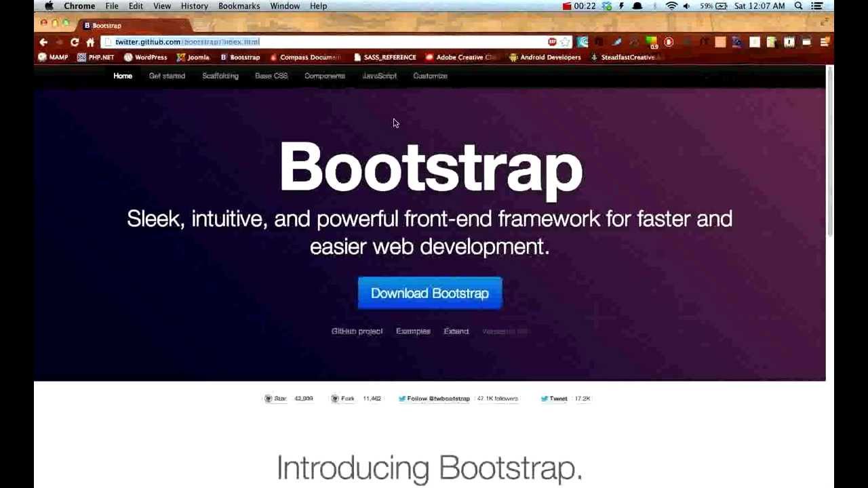Click the Wi-Fi status icon

coord(671,6)
